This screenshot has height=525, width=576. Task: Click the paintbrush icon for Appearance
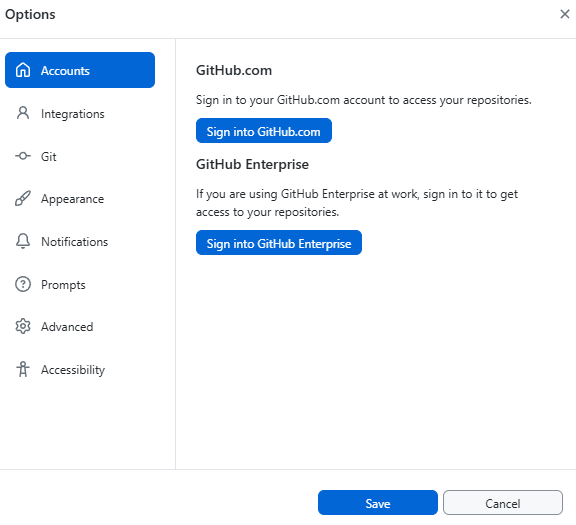coord(23,198)
